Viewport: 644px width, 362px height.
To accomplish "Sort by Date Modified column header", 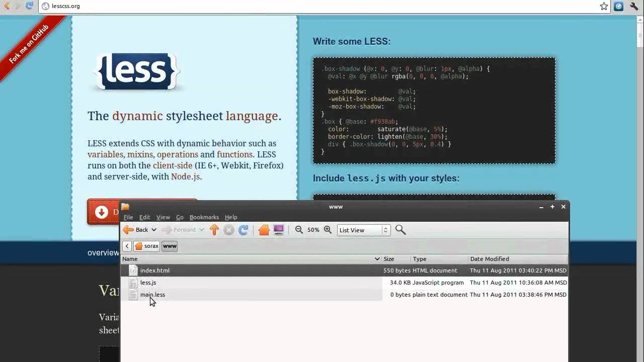I will [517, 259].
